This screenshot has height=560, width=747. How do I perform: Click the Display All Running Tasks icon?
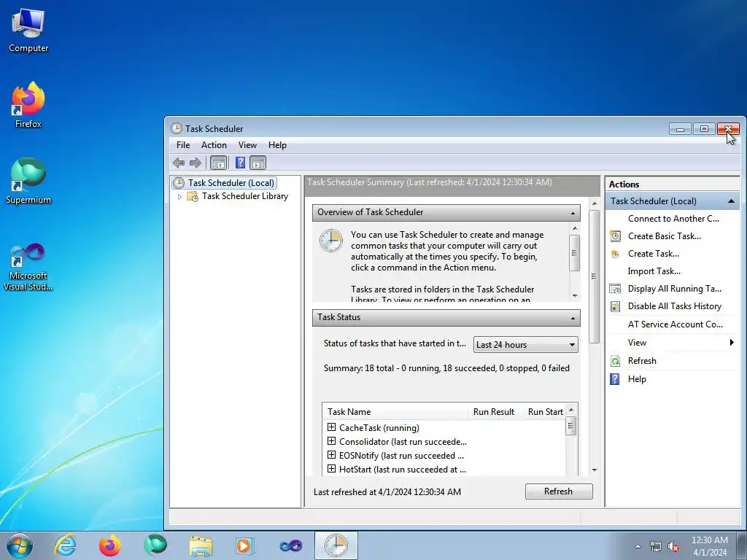pyautogui.click(x=615, y=289)
